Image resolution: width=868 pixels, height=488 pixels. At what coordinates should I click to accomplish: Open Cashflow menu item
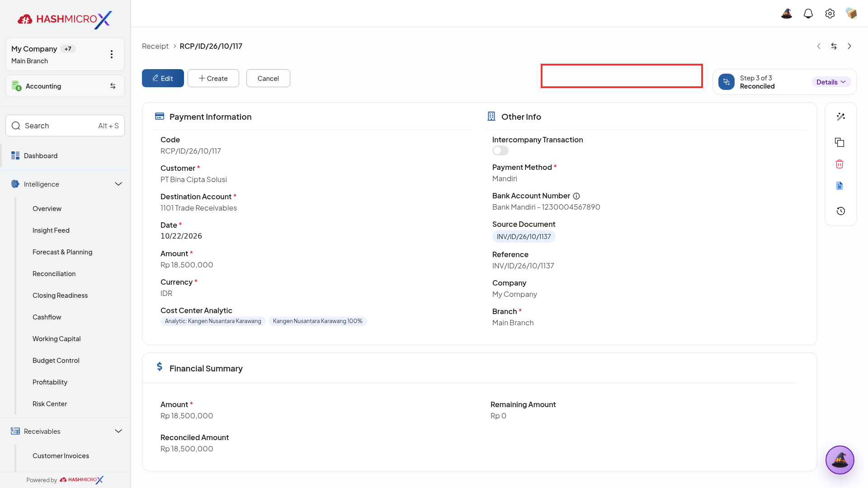point(47,317)
